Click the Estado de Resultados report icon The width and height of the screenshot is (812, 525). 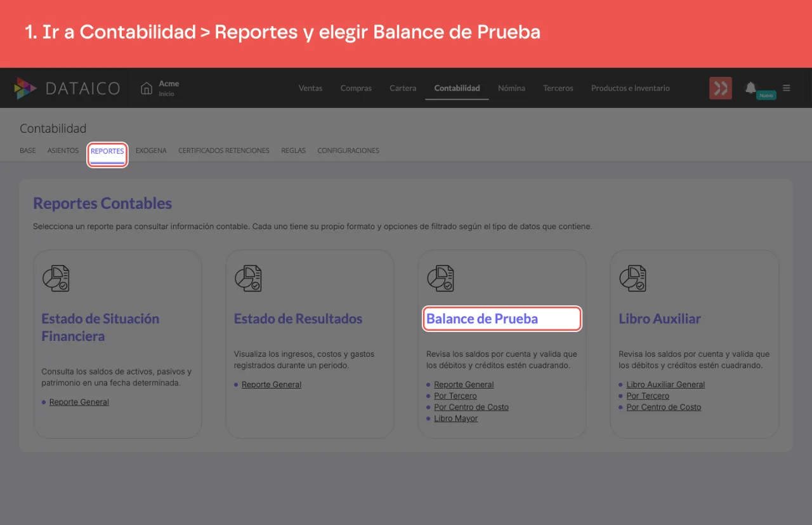(248, 278)
